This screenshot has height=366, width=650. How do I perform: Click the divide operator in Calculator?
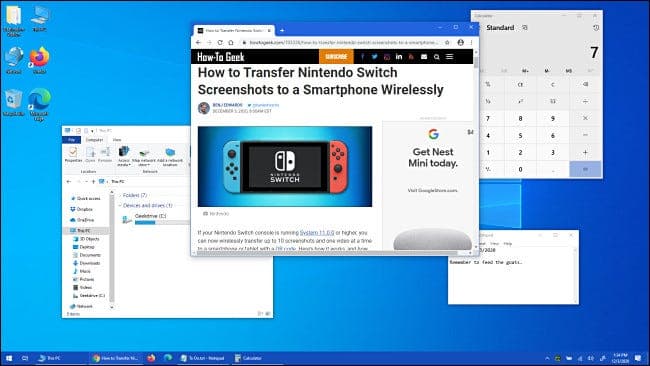(585, 101)
